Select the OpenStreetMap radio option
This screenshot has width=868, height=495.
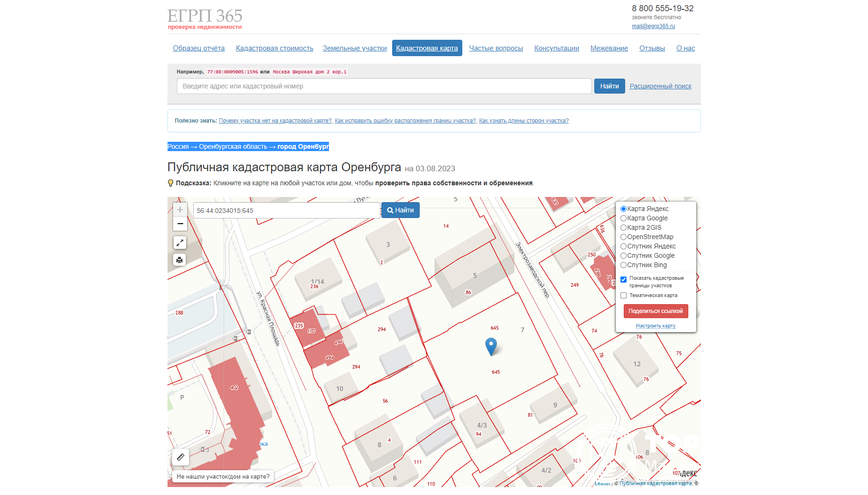point(623,237)
